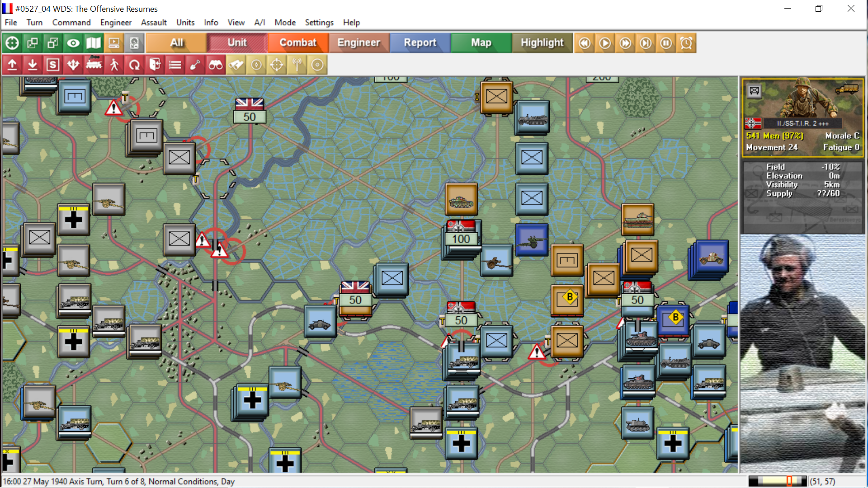Click the yellow concentric circle icon
The width and height of the screenshot is (868, 488).
[x=317, y=65]
